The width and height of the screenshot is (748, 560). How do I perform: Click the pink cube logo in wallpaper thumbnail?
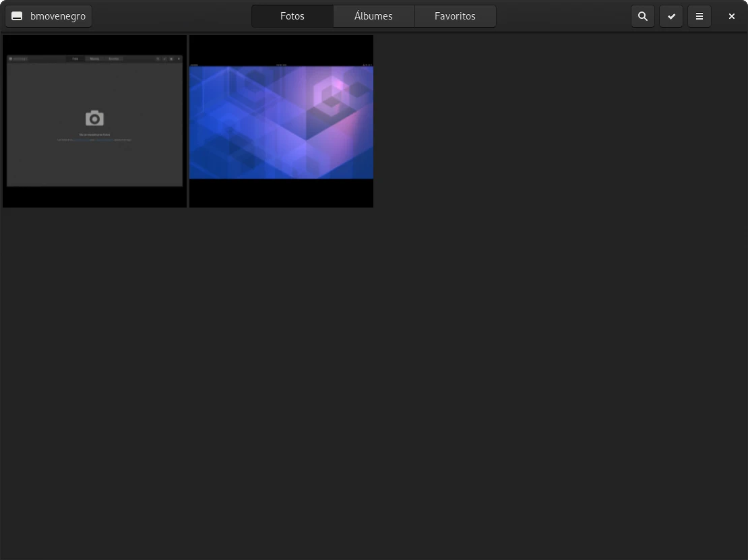[x=332, y=96]
